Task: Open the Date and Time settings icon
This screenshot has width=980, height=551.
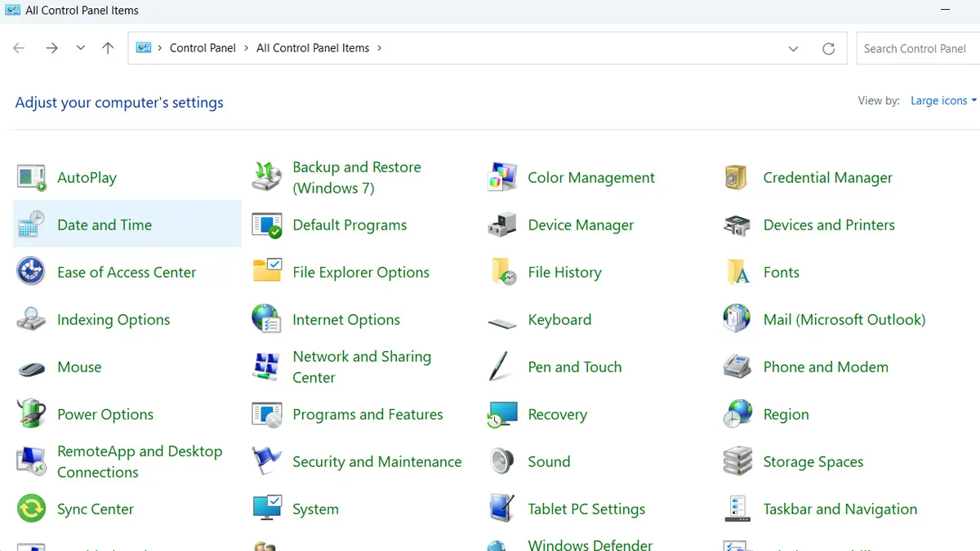Action: 30,224
